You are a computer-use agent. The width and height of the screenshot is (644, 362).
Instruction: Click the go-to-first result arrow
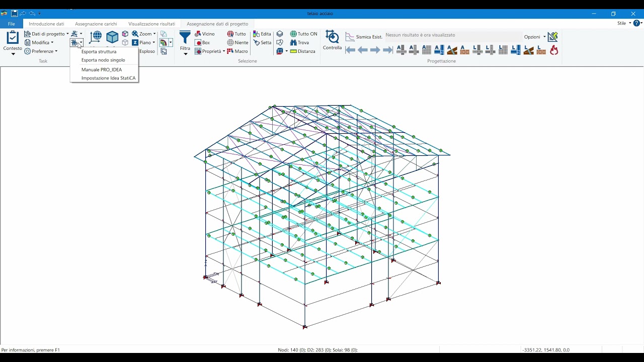coord(351,50)
